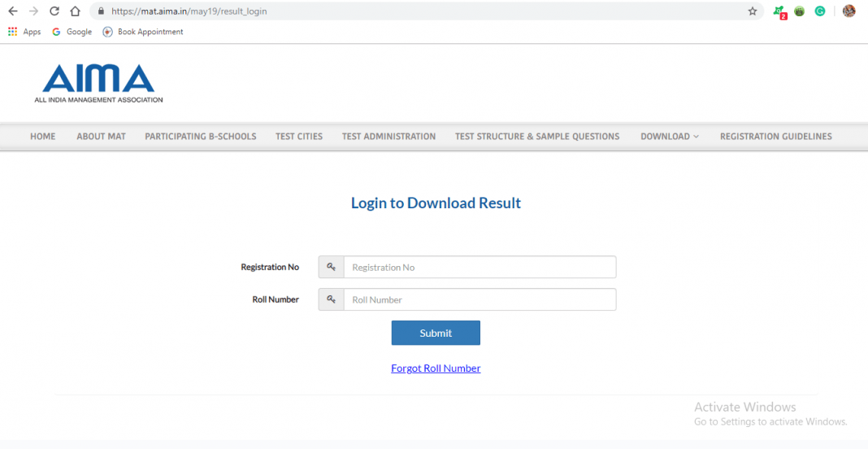Follow the Forgot Roll Number link
868x449 pixels.
436,368
